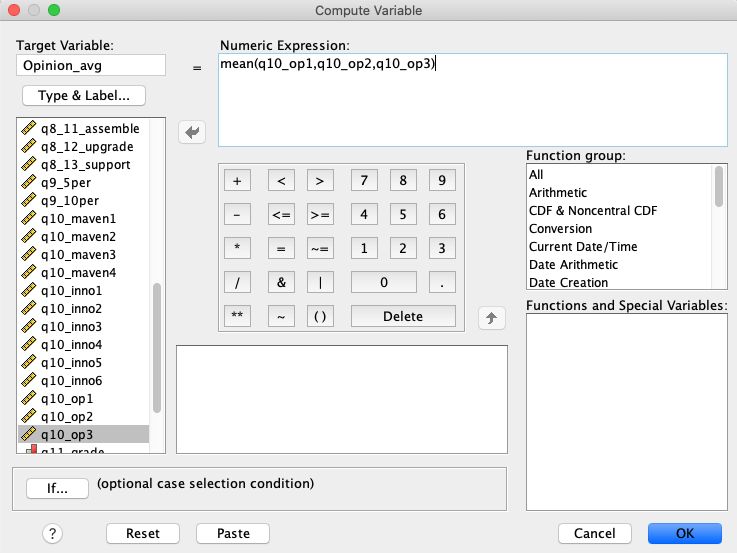Open the If case selection condition
Viewport: 737px width, 553px height.
coord(57,489)
